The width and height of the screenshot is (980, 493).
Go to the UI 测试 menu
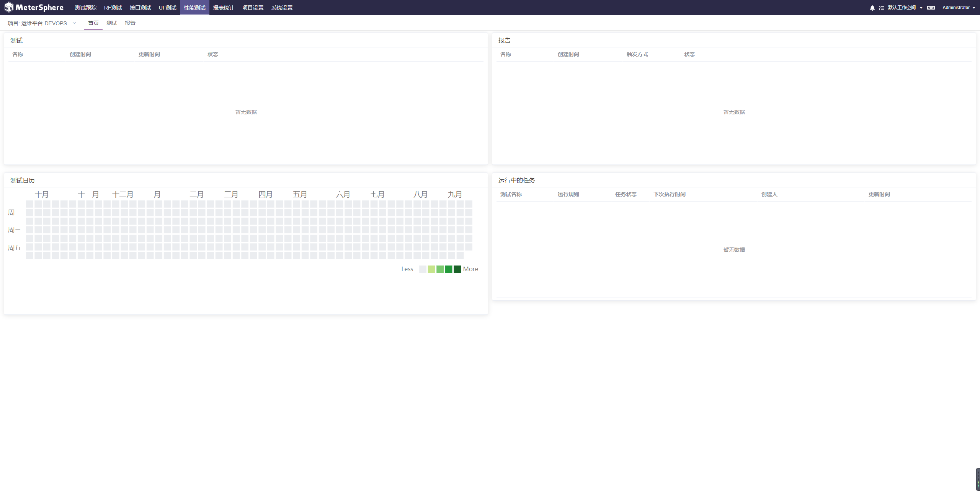pyautogui.click(x=168, y=8)
